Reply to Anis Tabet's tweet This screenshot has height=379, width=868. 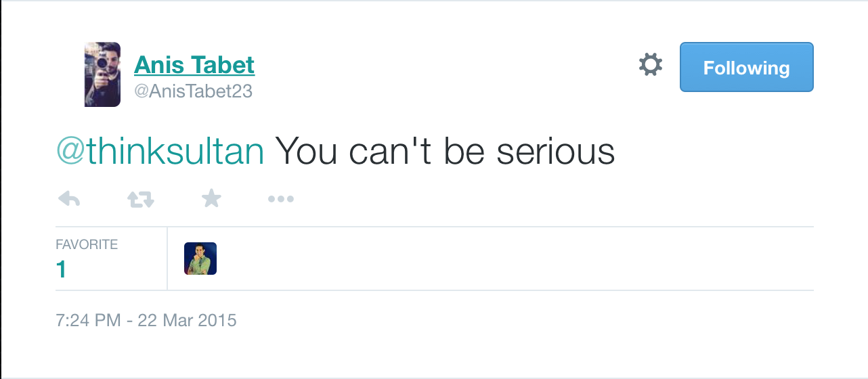coord(69,199)
